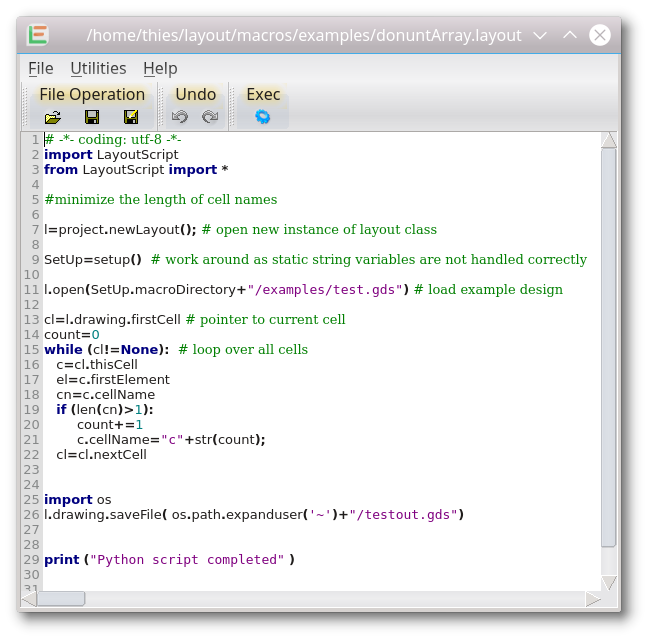This screenshot has height=641, width=650.
Task: Click line number 12 in the gutter
Action: click(32, 305)
